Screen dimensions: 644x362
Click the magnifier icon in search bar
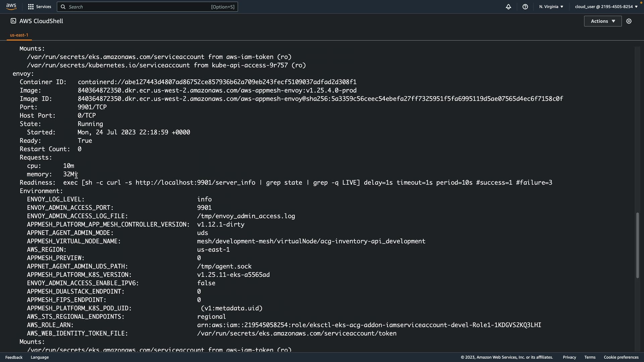[x=63, y=7]
